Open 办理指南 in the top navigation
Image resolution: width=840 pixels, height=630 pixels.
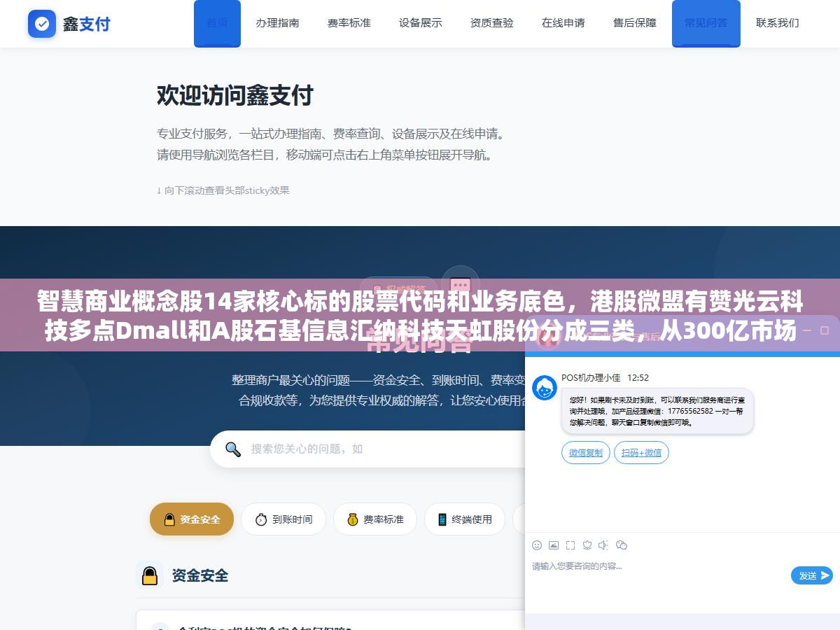click(277, 23)
